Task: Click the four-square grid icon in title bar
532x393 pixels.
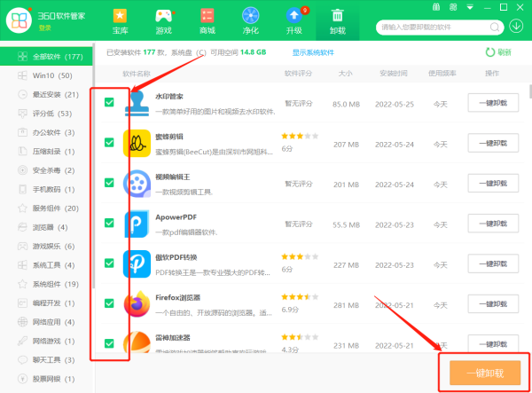Action: point(453,7)
